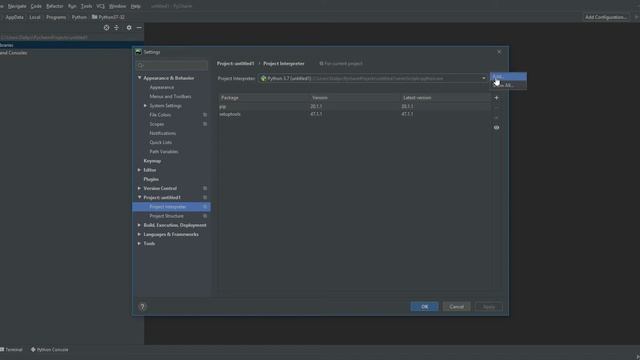Viewport: 640px width, 360px height.
Task: Select Add... in interpreter popup menu
Action: (508, 76)
